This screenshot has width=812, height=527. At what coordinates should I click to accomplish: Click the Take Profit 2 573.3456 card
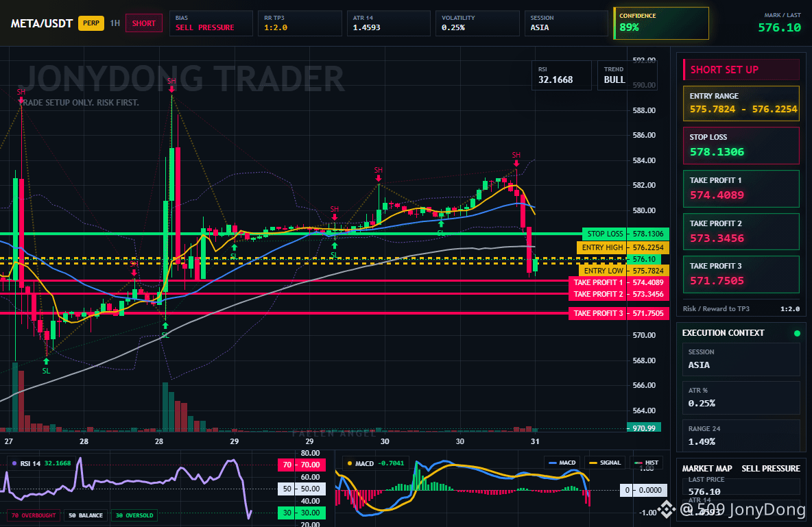click(741, 232)
